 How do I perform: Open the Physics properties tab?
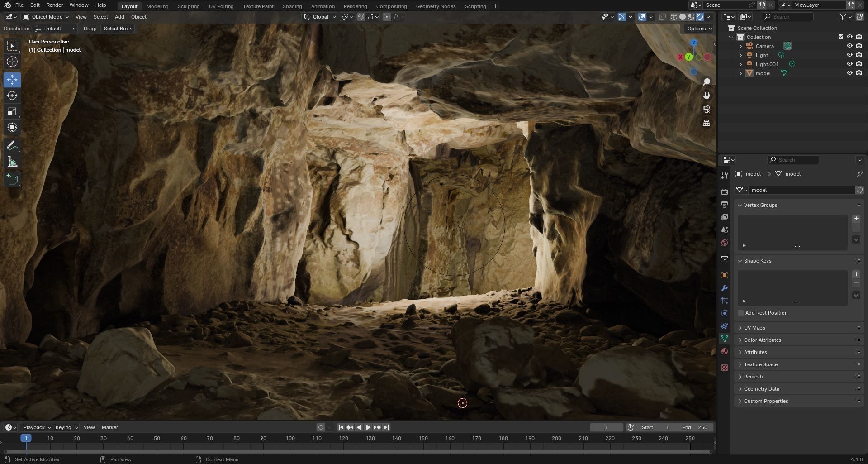725,313
